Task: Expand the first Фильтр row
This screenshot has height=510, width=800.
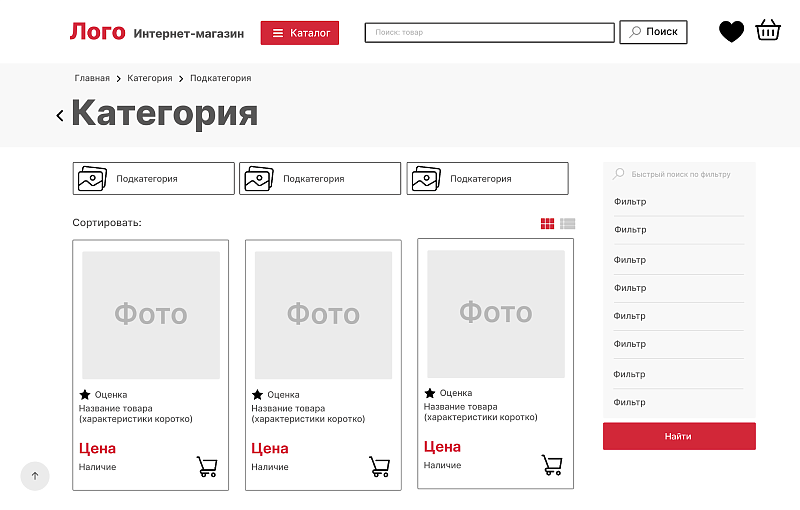Action: click(x=678, y=202)
